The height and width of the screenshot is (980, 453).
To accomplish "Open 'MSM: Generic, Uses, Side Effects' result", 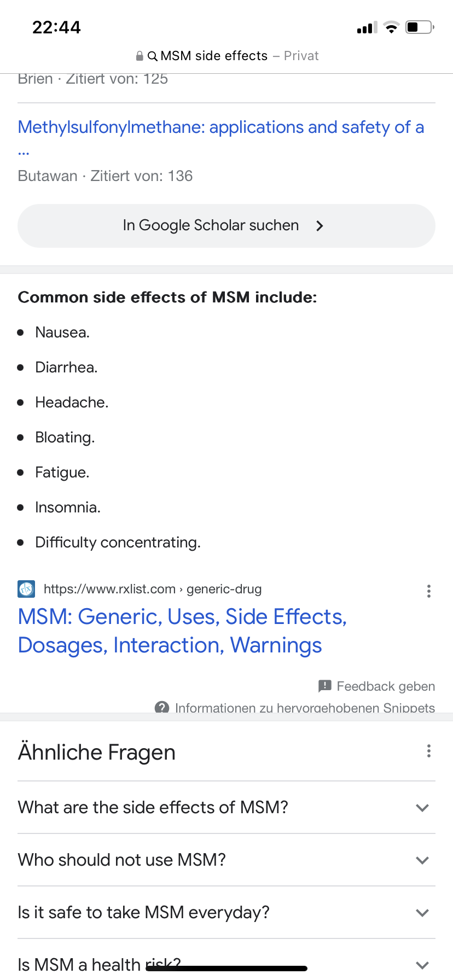I will click(x=183, y=631).
